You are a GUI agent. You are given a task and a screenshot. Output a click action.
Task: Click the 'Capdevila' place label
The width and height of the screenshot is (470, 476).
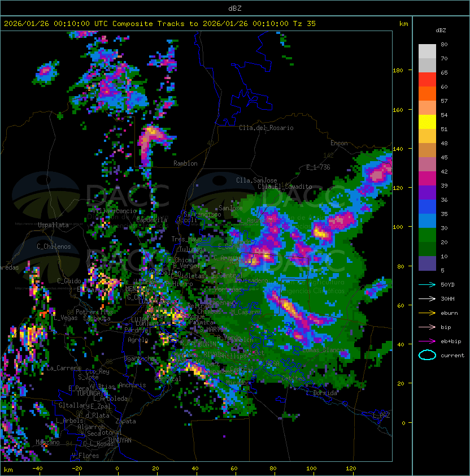tap(151, 220)
